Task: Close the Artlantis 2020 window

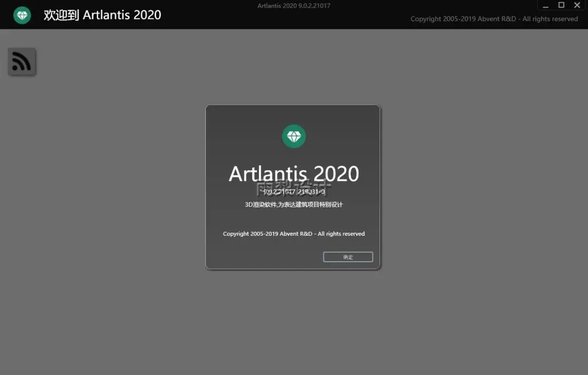Action: tap(577, 5)
